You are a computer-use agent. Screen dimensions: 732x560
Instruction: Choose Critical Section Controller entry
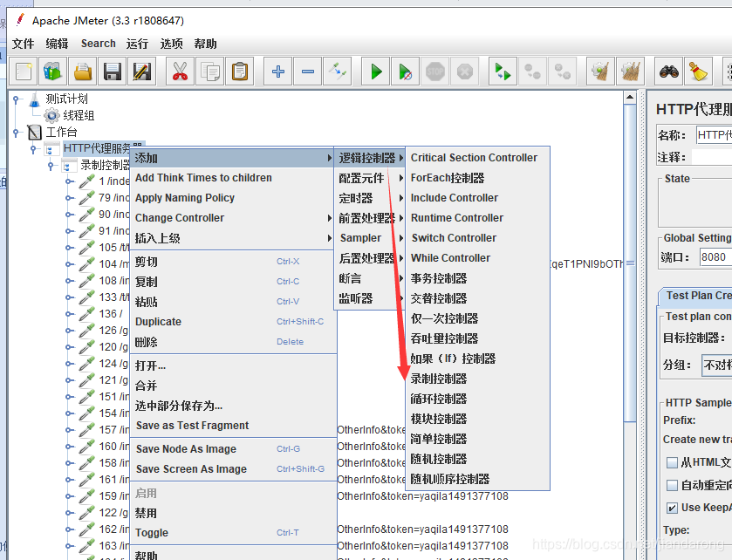coord(477,158)
